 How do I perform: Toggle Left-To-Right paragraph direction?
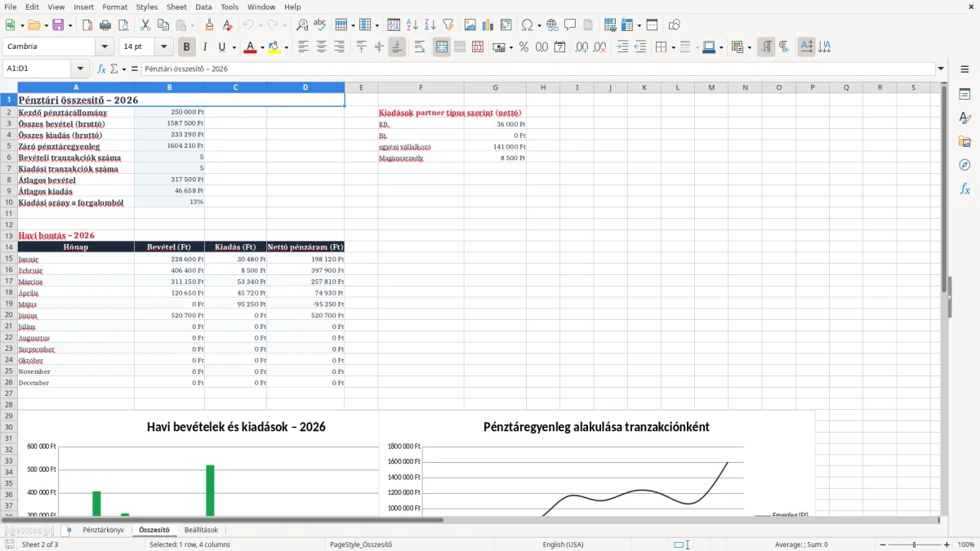coord(766,47)
